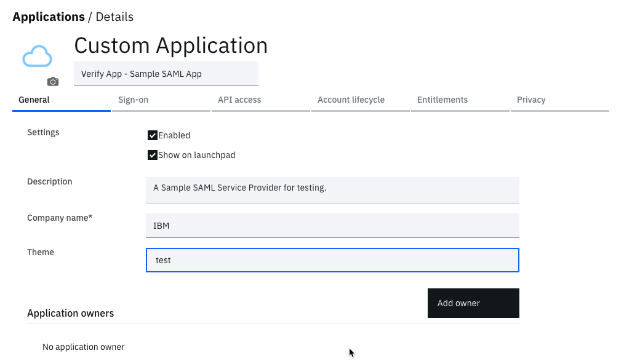The image size is (624, 364).
Task: Uncheck the Enabled checkbox
Action: 153,135
